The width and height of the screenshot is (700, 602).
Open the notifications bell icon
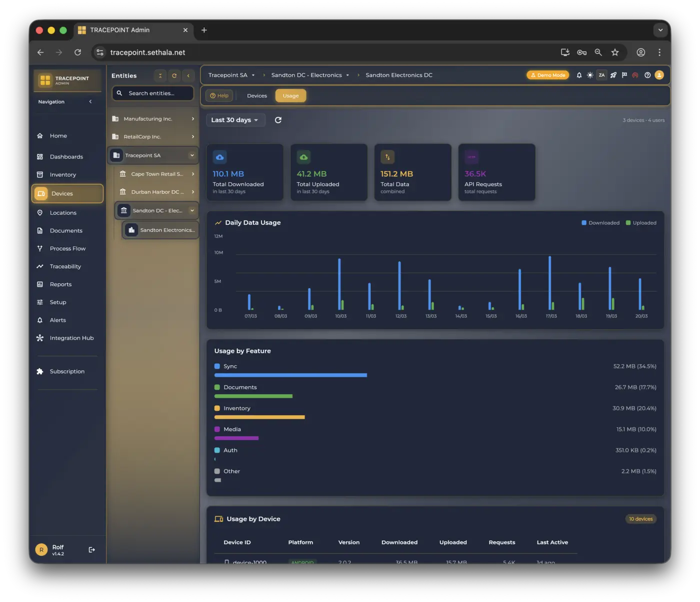point(579,75)
